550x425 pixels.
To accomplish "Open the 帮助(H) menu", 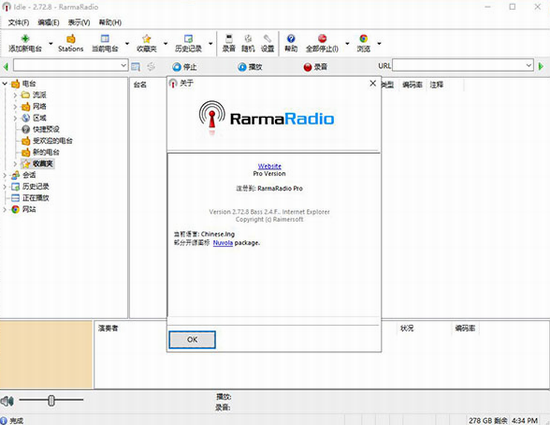I will pos(110,22).
